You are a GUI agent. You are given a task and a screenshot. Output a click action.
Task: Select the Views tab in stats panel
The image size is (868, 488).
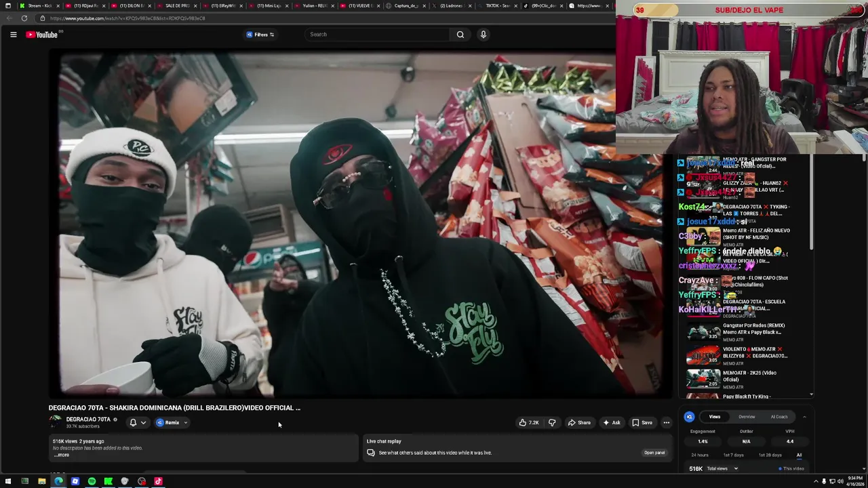tap(715, 417)
